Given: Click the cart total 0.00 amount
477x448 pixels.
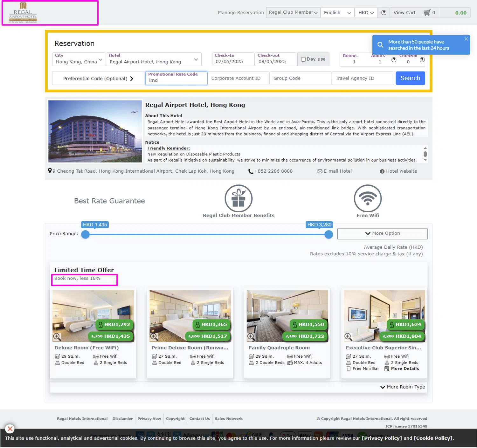Looking at the screenshot, I should [x=460, y=13].
